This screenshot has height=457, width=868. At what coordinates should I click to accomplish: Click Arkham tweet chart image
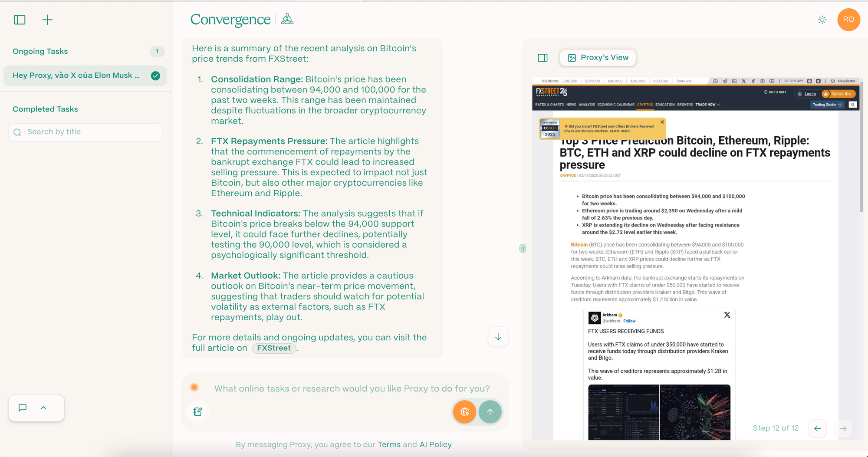point(659,412)
